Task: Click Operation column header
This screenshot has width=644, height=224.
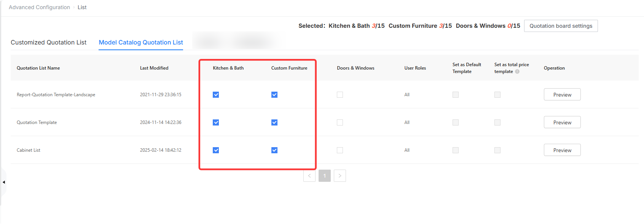Action: point(554,68)
